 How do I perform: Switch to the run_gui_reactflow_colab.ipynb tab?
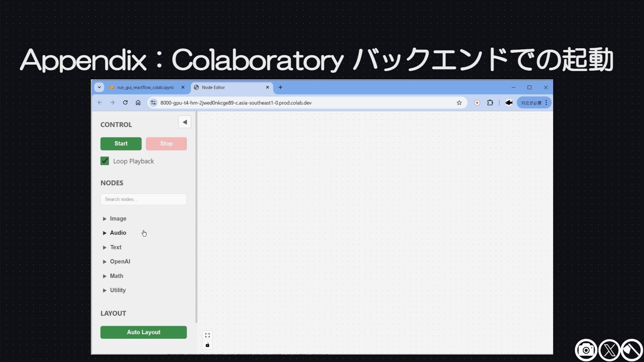pos(145,87)
